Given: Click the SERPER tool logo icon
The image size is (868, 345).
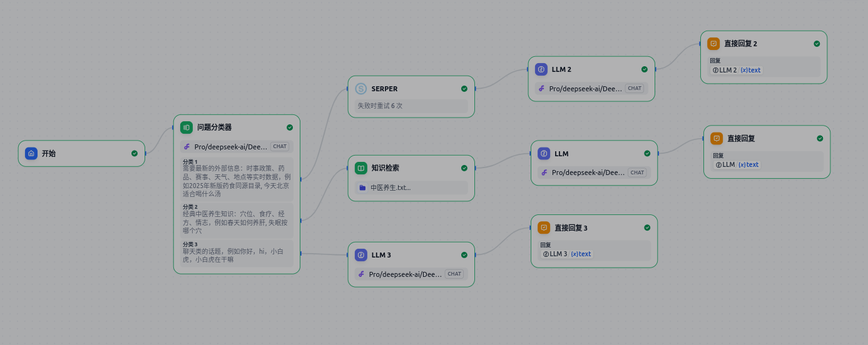Looking at the screenshot, I should point(360,89).
